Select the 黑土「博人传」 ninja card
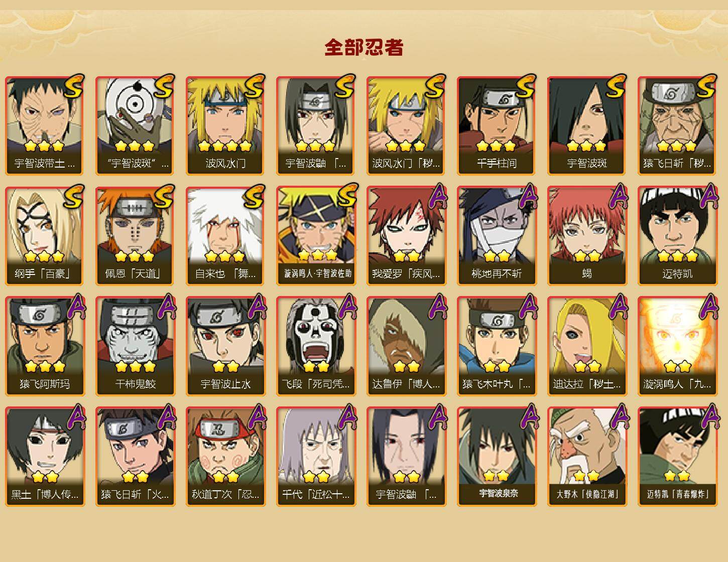 pyautogui.click(x=45, y=457)
